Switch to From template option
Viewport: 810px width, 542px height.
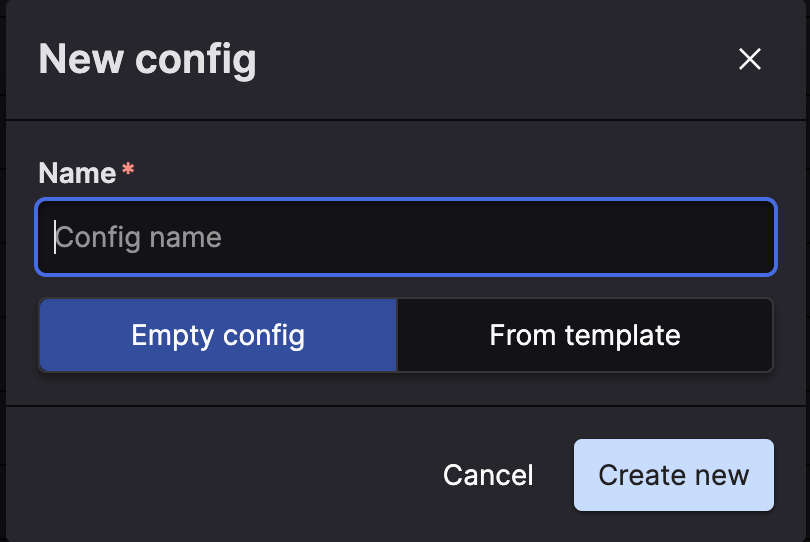[585, 335]
